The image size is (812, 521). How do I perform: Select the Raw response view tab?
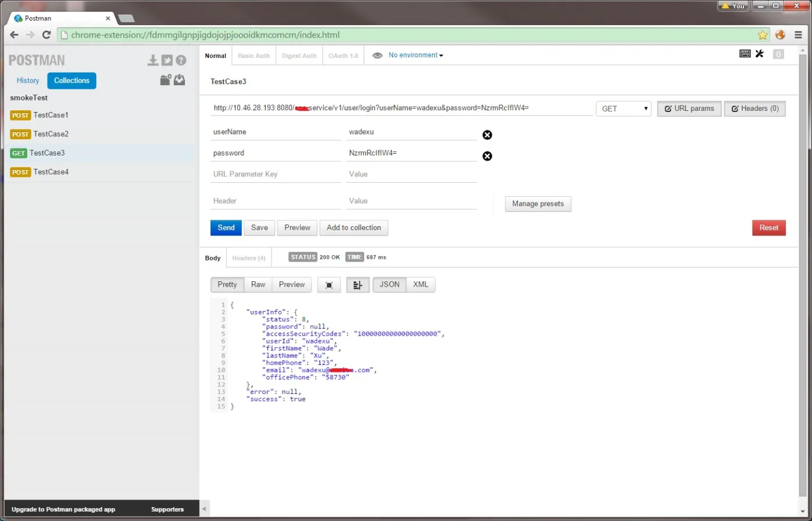tap(258, 284)
